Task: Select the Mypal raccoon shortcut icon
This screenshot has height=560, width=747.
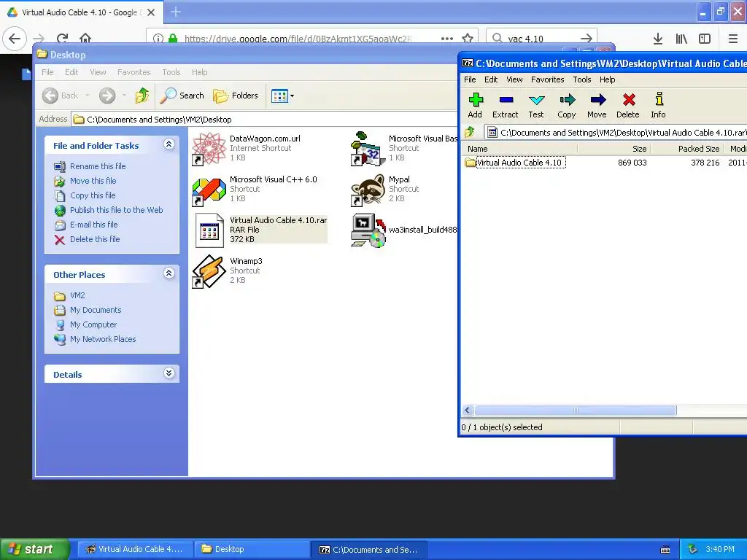Action: tap(368, 189)
